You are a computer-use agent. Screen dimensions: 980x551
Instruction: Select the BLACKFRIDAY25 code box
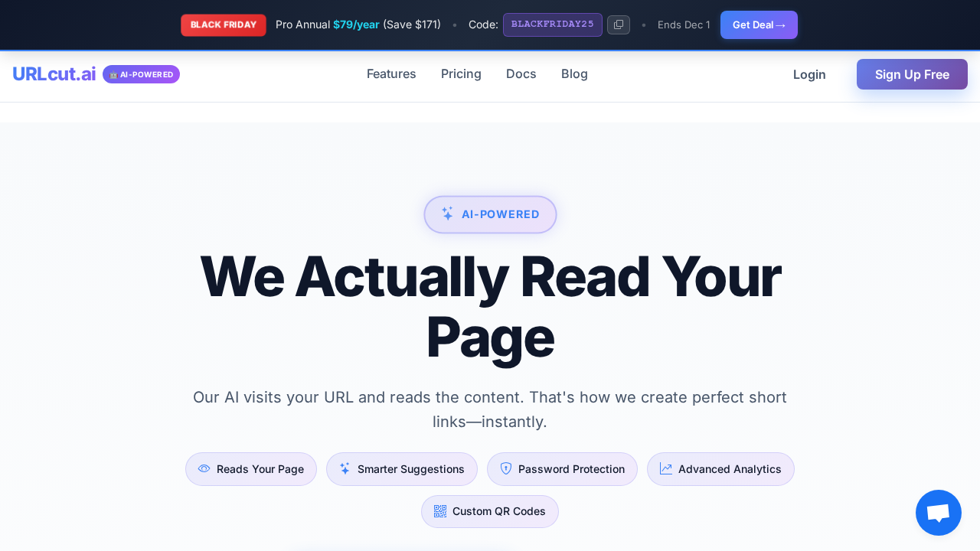tap(552, 24)
